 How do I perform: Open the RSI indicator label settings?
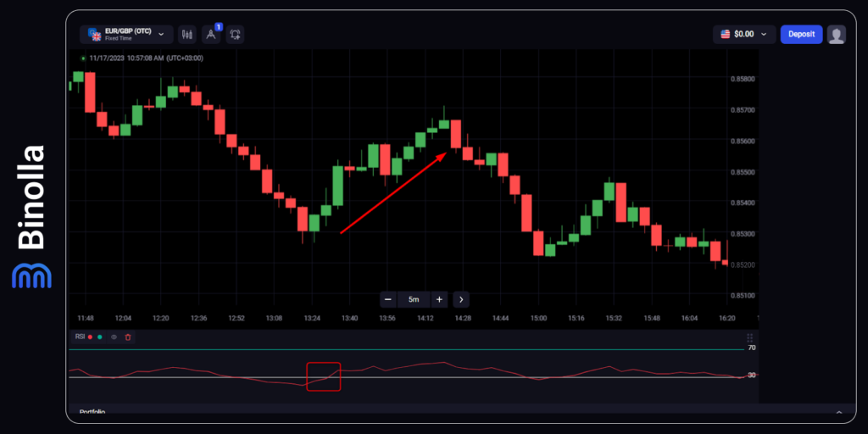pyautogui.click(x=80, y=337)
